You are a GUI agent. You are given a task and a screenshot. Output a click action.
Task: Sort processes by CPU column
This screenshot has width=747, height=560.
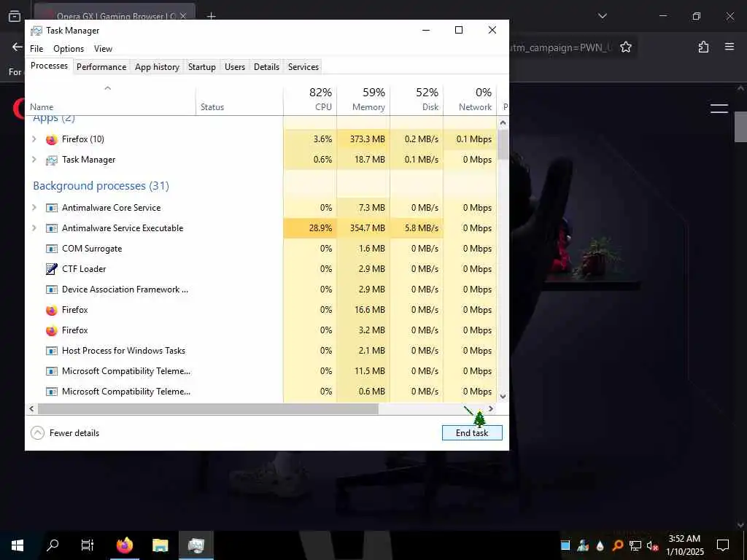click(x=310, y=99)
